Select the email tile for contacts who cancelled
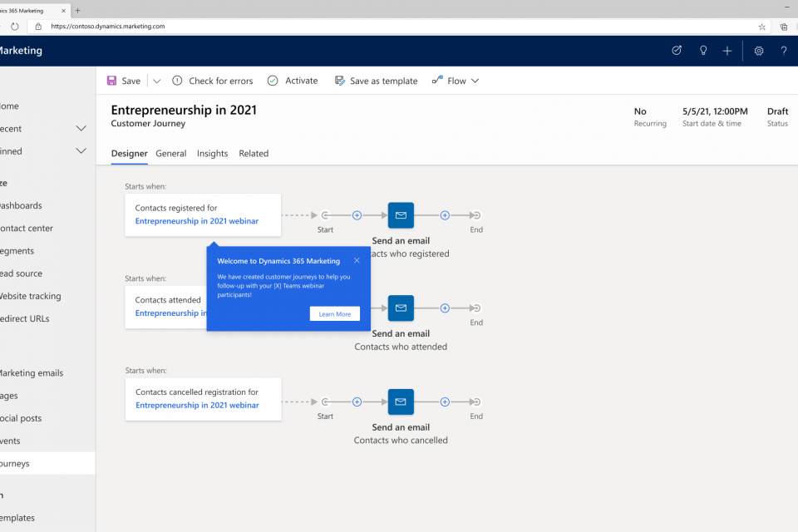The image size is (798, 532). 401,401
